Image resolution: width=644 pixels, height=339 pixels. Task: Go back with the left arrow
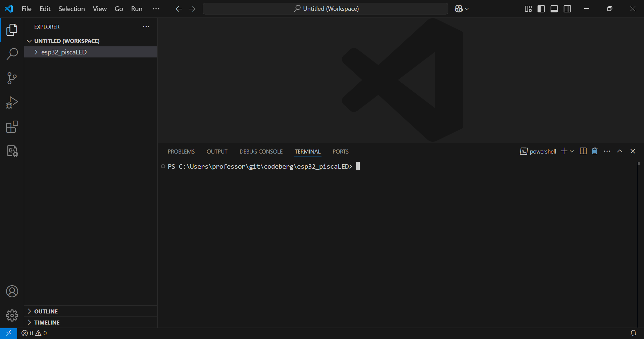(179, 9)
